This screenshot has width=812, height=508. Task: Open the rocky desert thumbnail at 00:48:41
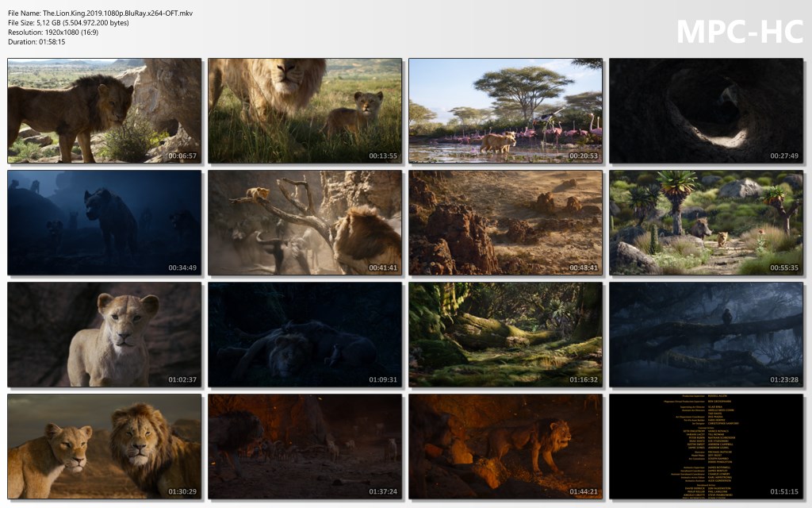point(506,222)
